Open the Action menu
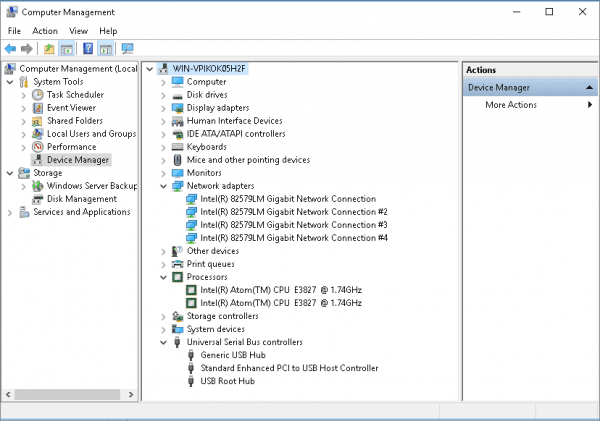600x421 pixels. 45,31
